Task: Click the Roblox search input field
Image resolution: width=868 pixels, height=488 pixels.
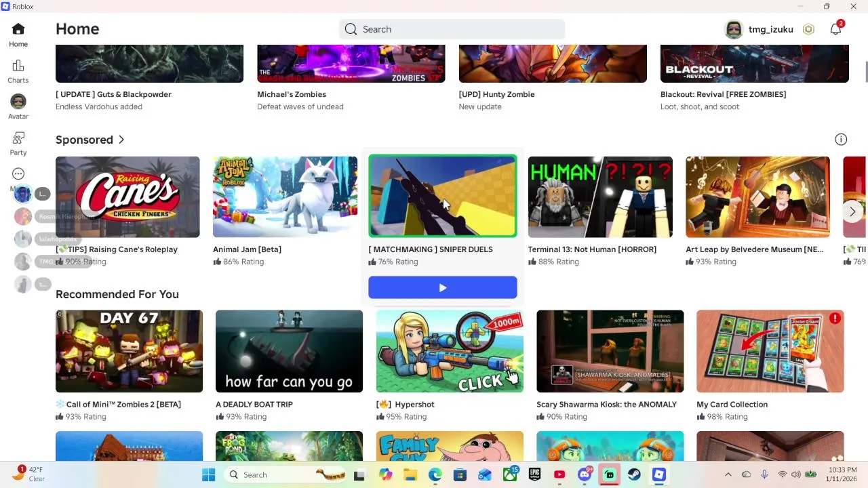Action: click(452, 29)
